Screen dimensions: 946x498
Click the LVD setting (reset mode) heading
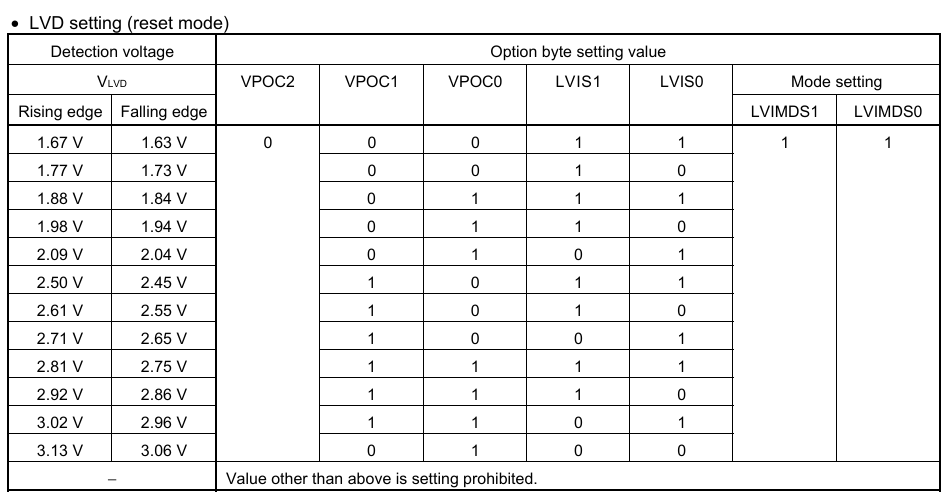click(x=129, y=23)
